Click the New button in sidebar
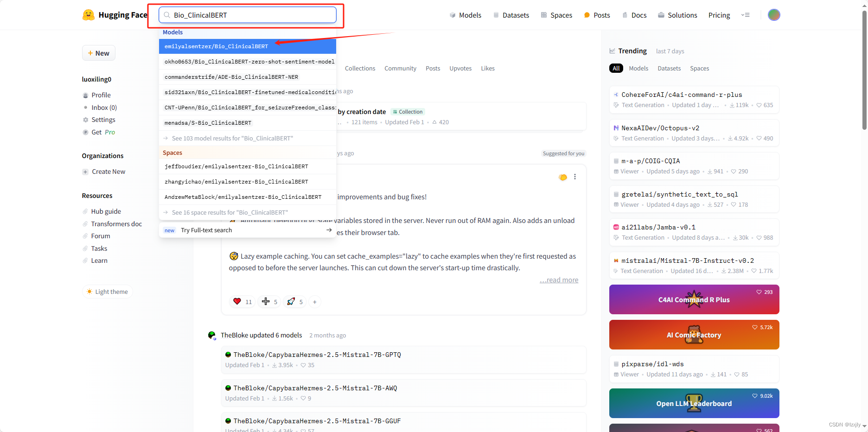The image size is (868, 432). (x=98, y=52)
